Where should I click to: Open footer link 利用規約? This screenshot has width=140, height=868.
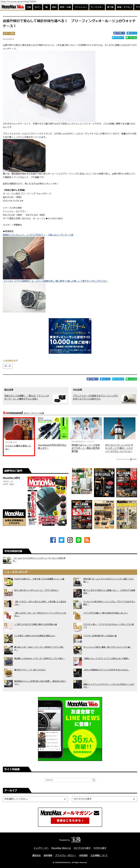coord(84,855)
